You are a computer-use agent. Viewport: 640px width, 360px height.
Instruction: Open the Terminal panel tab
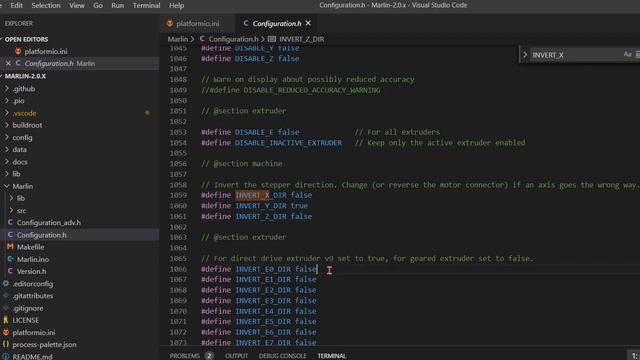(331, 356)
